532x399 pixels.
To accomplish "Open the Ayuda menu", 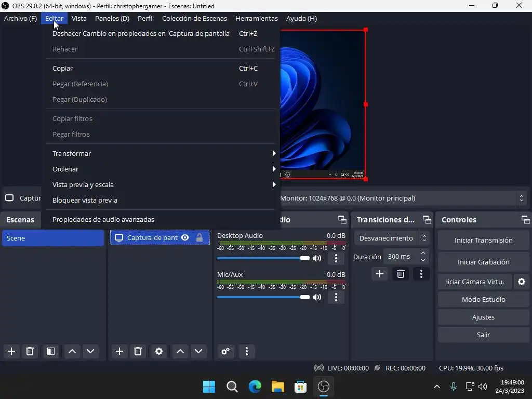I will pyautogui.click(x=301, y=18).
